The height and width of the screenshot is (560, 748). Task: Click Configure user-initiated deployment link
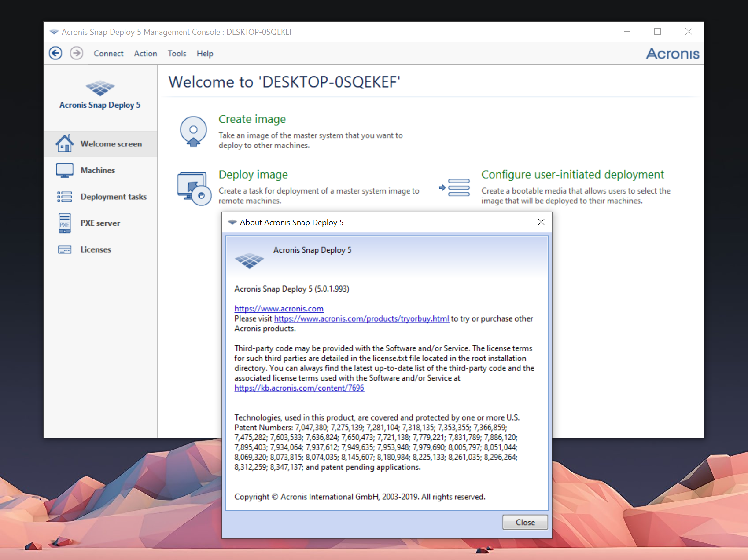[x=572, y=175]
